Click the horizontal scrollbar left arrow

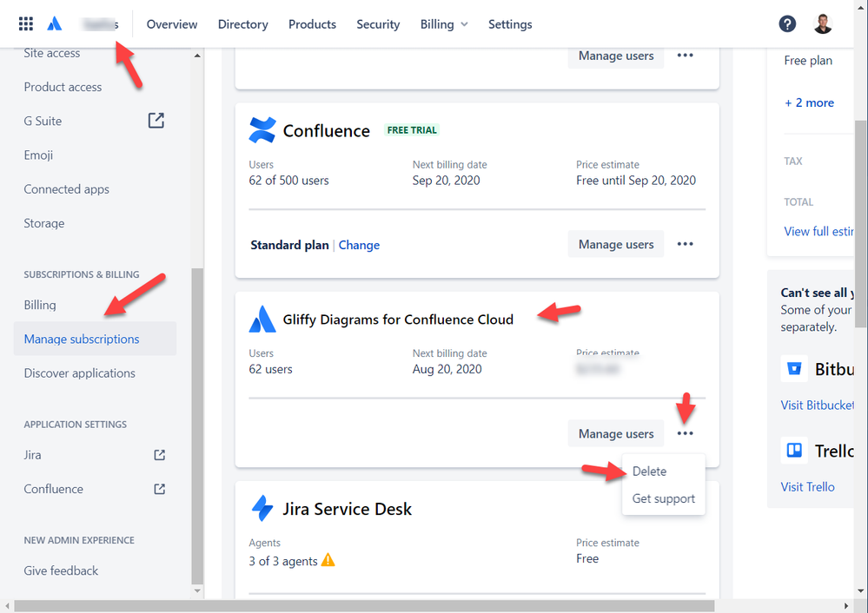click(x=7, y=606)
